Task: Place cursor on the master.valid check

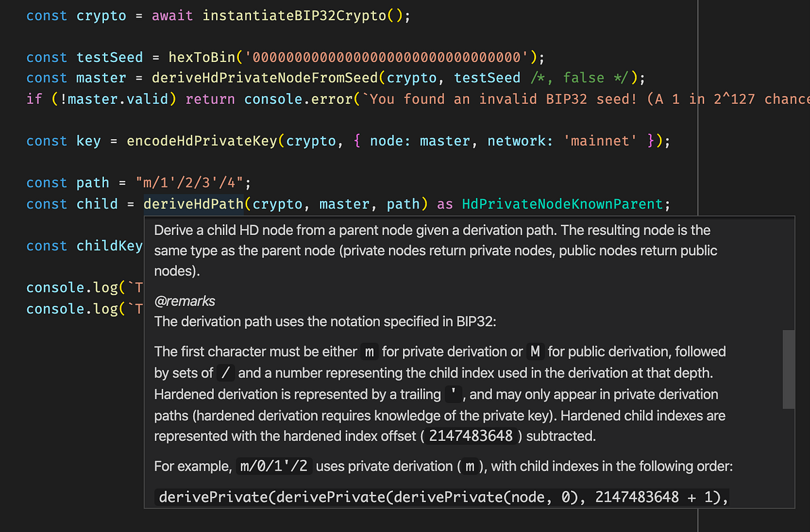Action: point(118,99)
